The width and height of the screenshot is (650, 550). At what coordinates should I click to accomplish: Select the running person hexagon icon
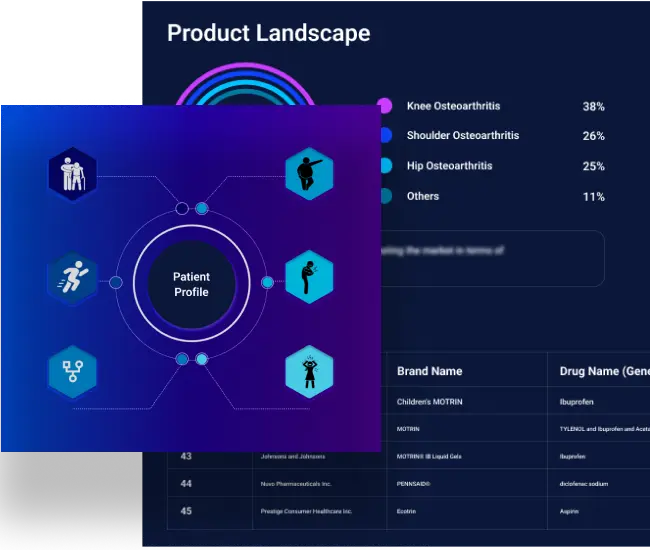(72, 278)
